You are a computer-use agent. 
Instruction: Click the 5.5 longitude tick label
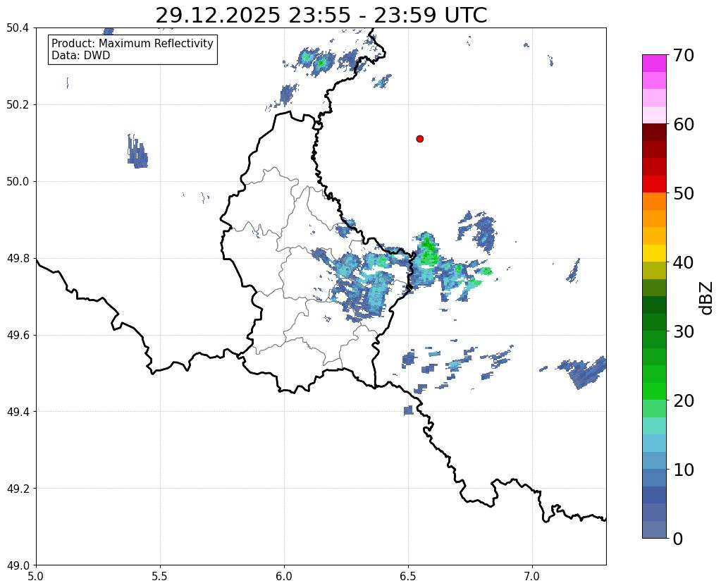click(160, 577)
